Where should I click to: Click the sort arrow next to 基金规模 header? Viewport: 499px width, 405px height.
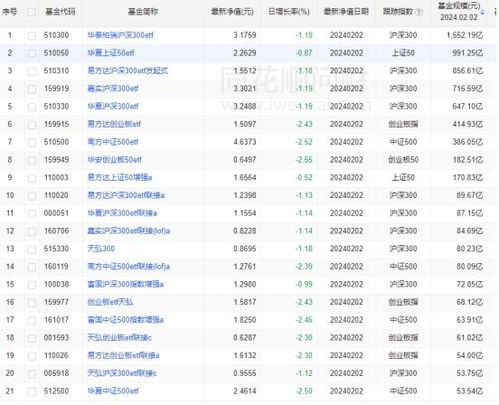[483, 12]
